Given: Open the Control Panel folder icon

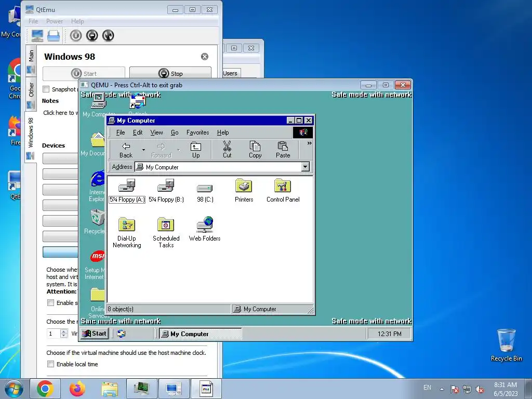Looking at the screenshot, I should click(x=283, y=191).
